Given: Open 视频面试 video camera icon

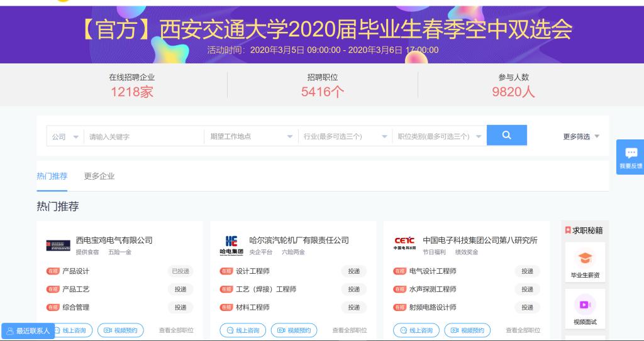Looking at the screenshot, I should coord(585,305).
